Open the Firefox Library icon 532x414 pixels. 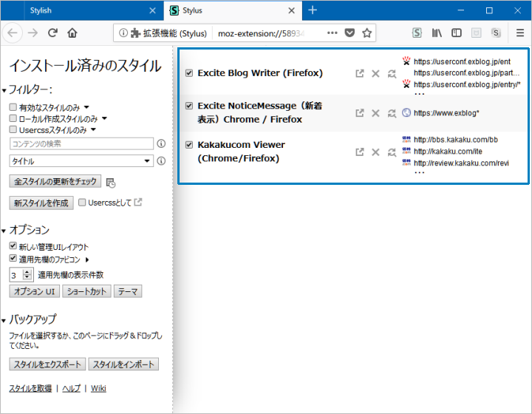(x=437, y=33)
